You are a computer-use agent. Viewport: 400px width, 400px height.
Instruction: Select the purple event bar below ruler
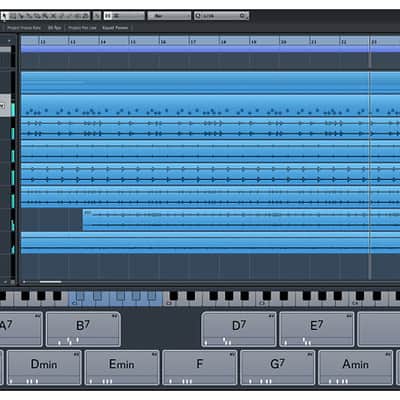(x=210, y=49)
